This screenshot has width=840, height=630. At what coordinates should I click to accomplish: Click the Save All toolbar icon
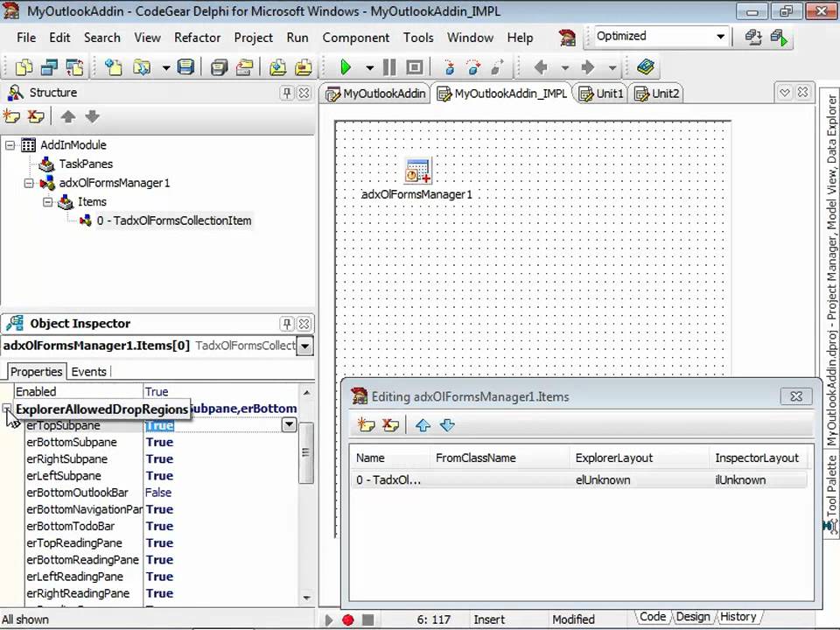click(219, 67)
